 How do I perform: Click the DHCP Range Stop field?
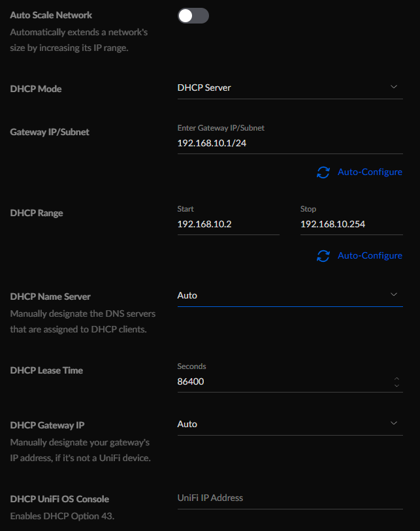(351, 224)
